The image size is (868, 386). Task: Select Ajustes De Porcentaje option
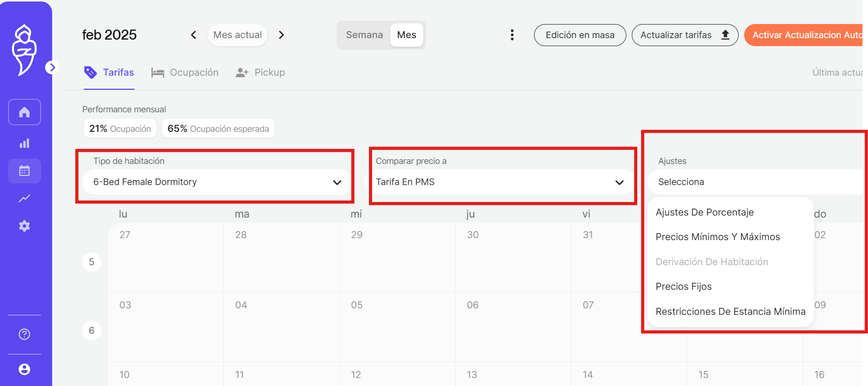point(705,212)
